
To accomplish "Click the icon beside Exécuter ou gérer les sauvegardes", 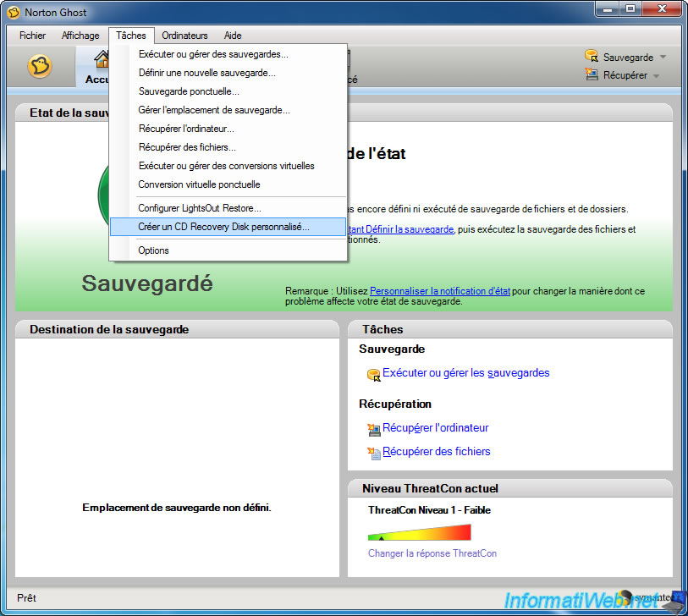I will pos(374,375).
